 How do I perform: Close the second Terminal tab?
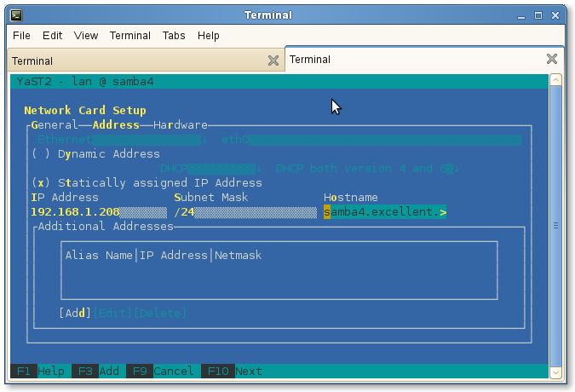point(552,59)
